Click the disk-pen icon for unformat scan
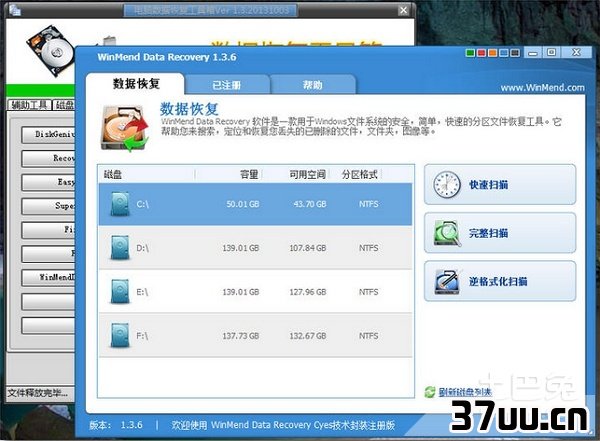The height and width of the screenshot is (441, 600). [447, 282]
